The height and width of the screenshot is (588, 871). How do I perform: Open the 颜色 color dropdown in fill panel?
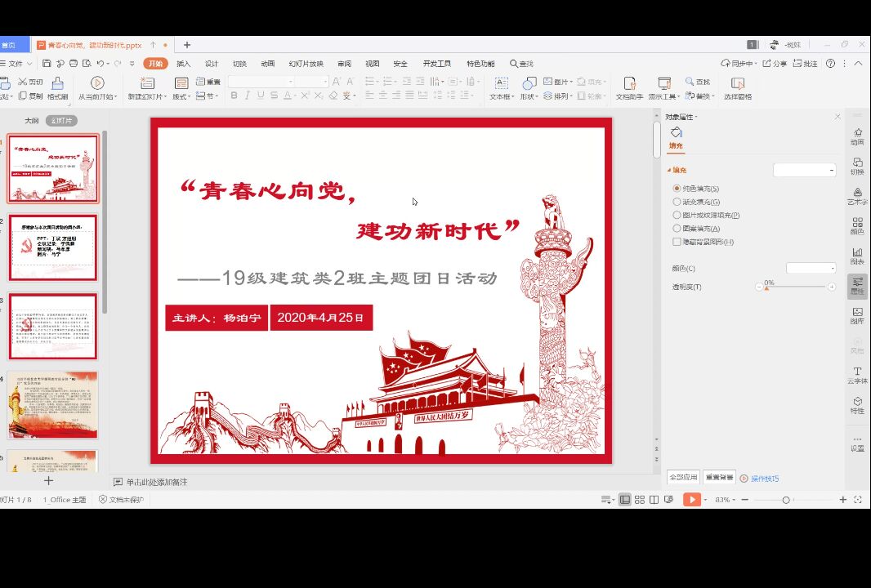coord(811,268)
